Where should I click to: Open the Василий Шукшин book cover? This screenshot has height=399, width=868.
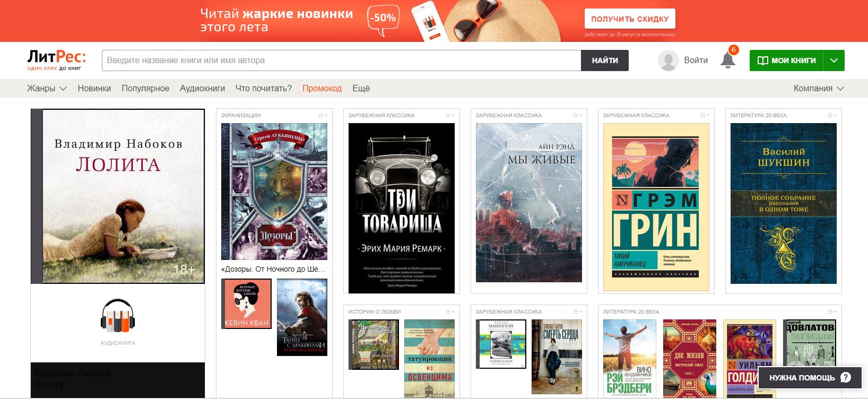(784, 204)
